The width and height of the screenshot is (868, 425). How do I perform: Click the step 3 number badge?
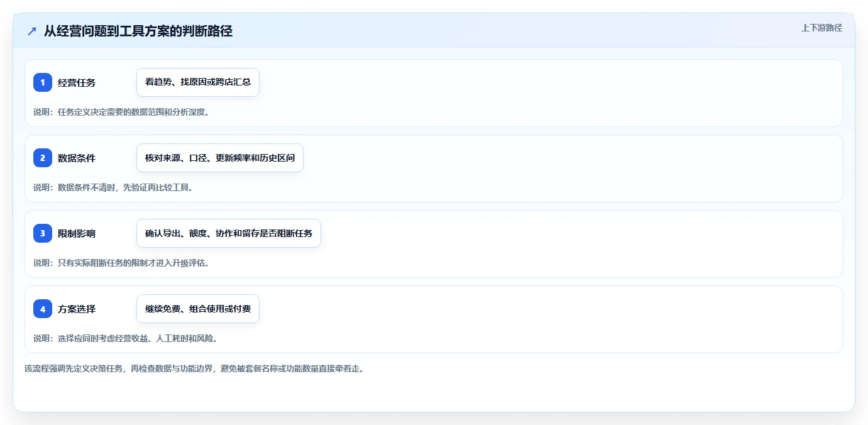(43, 233)
